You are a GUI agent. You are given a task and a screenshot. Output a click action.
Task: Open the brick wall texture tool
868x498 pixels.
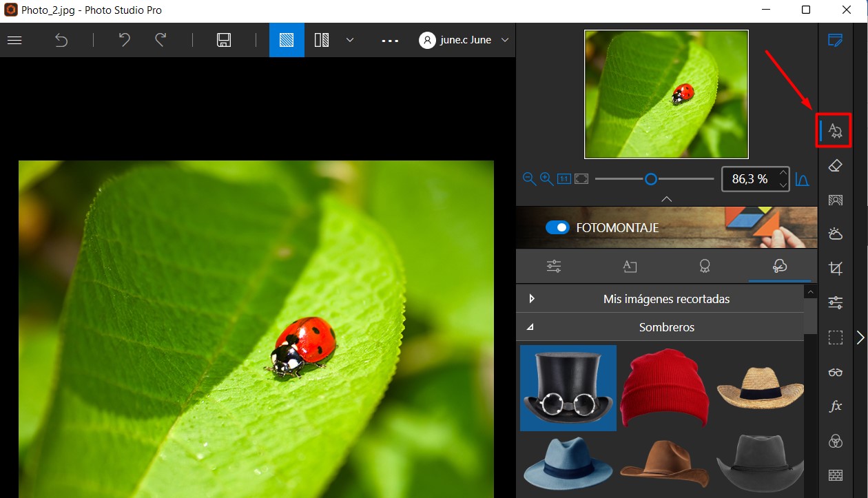coord(835,475)
